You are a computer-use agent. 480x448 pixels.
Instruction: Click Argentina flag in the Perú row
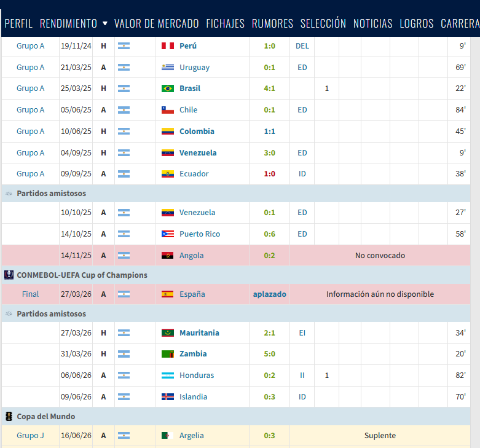[x=124, y=46]
